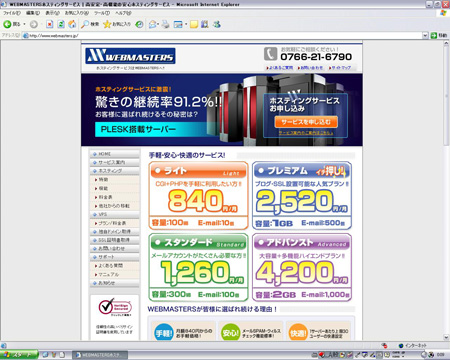The height and width of the screenshot is (360, 450).
Task: Select the ライト 840 yen plan banner
Action: point(199,196)
